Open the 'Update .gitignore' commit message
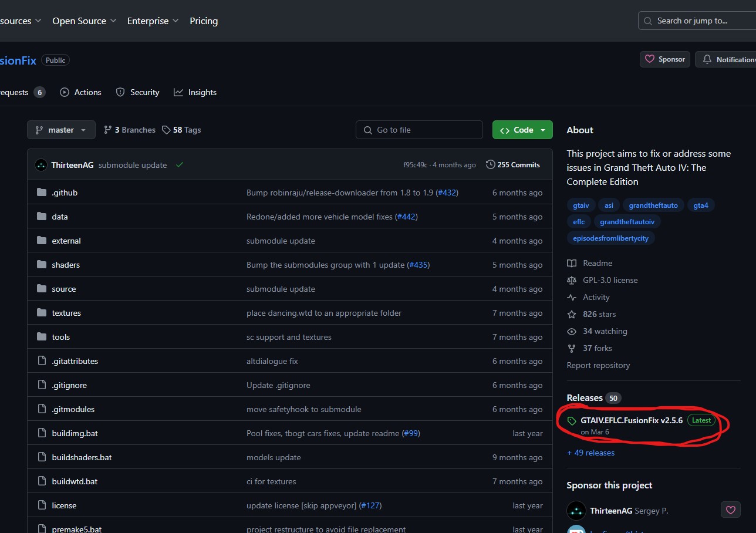The image size is (756, 533). [x=278, y=385]
